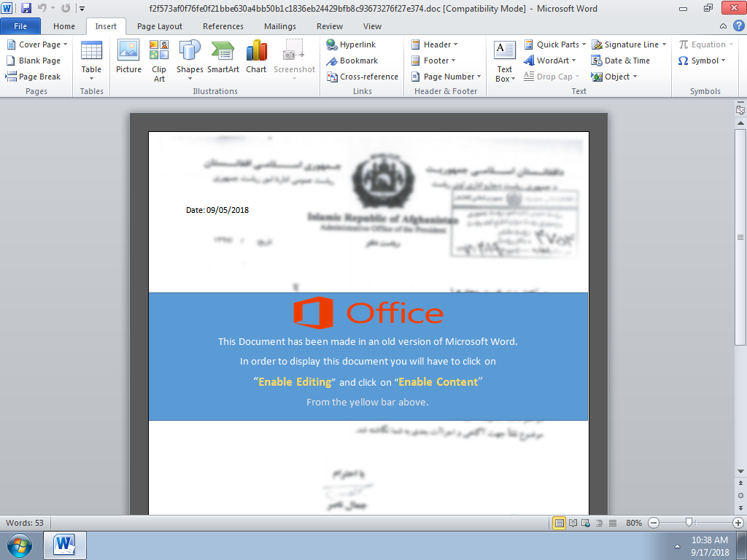Open the Symbol menu
The width and height of the screenshot is (747, 560).
(702, 61)
